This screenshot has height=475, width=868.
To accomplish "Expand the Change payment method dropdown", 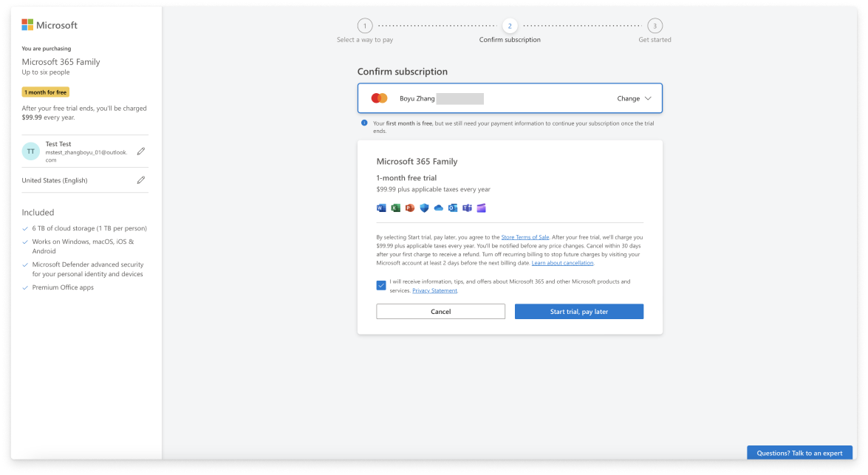I will 635,98.
